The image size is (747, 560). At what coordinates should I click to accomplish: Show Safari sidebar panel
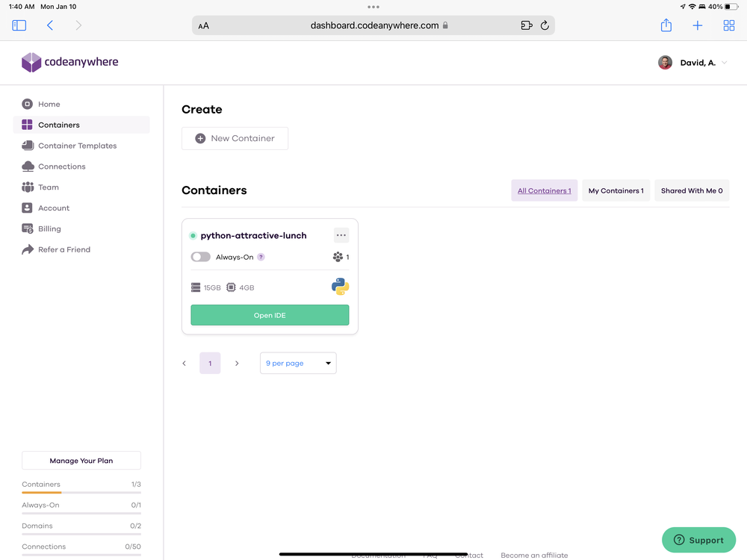click(x=19, y=25)
